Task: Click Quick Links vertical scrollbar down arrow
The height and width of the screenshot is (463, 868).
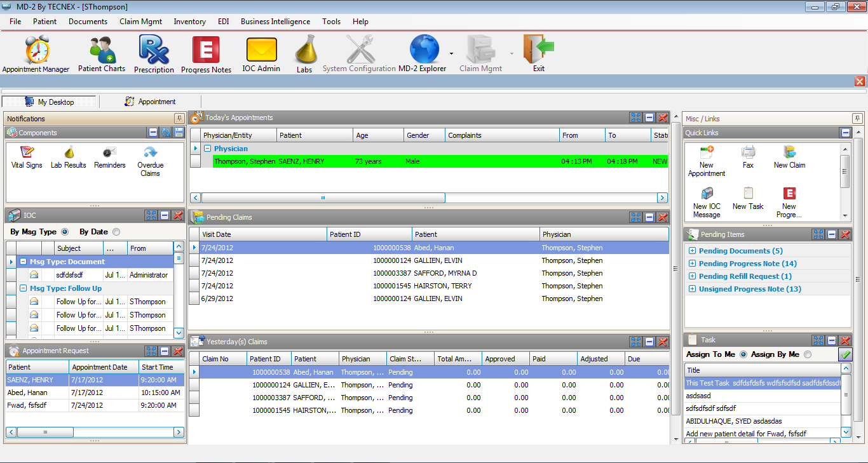Action: pyautogui.click(x=845, y=216)
